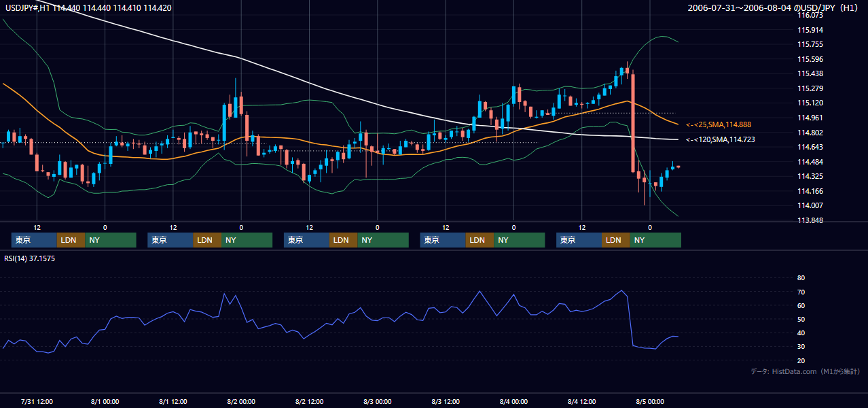Click the RSI scale value 70
868x408 pixels.
(801, 292)
